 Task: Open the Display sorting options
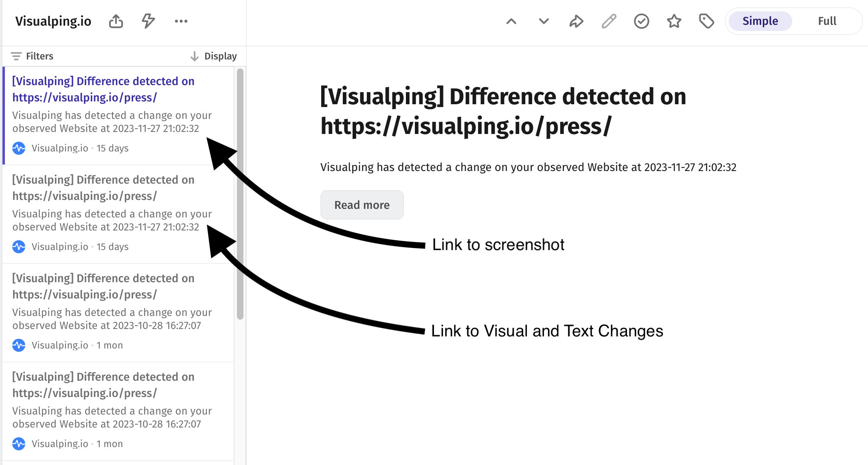tap(214, 56)
